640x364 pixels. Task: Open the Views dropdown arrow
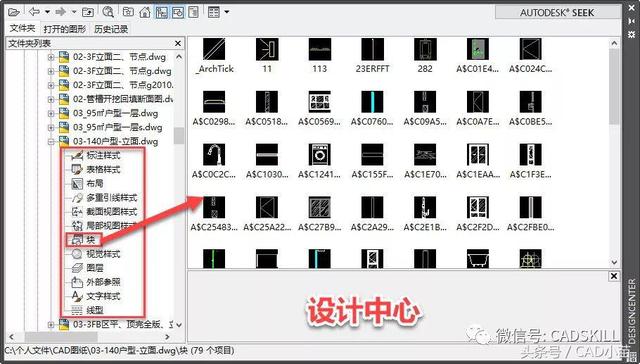point(227,12)
